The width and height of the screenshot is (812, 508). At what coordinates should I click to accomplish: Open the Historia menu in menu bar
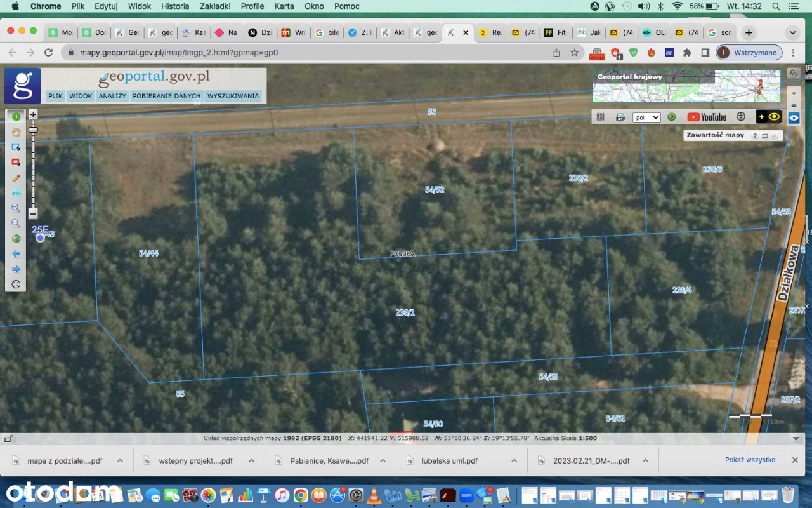pyautogui.click(x=175, y=6)
